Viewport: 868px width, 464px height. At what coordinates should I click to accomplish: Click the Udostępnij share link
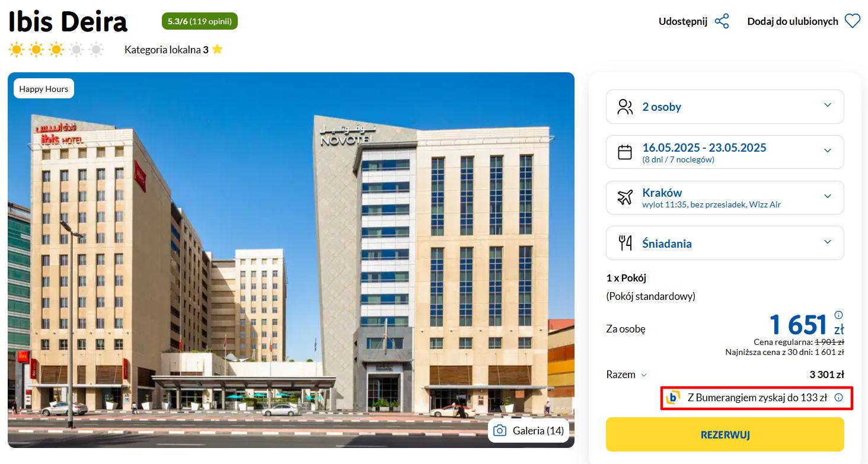point(683,21)
